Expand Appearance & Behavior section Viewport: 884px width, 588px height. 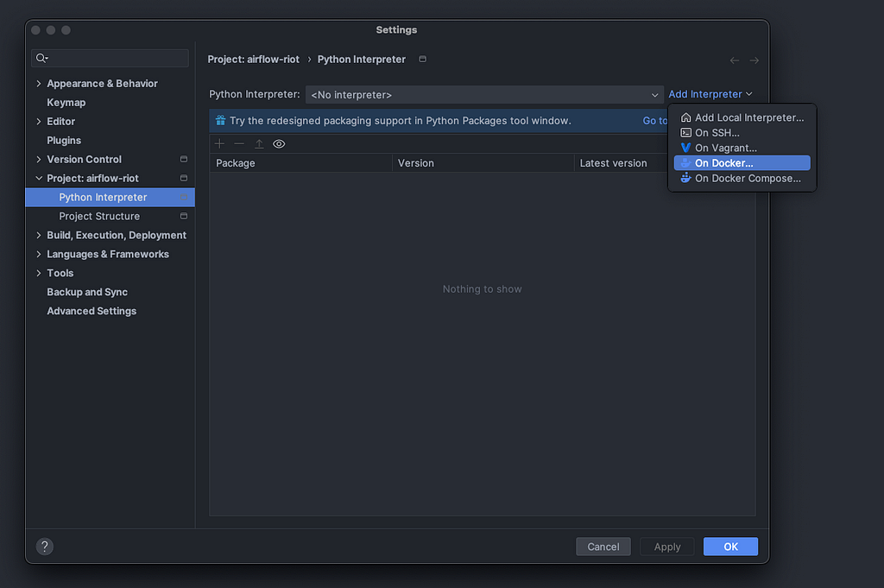[38, 84]
